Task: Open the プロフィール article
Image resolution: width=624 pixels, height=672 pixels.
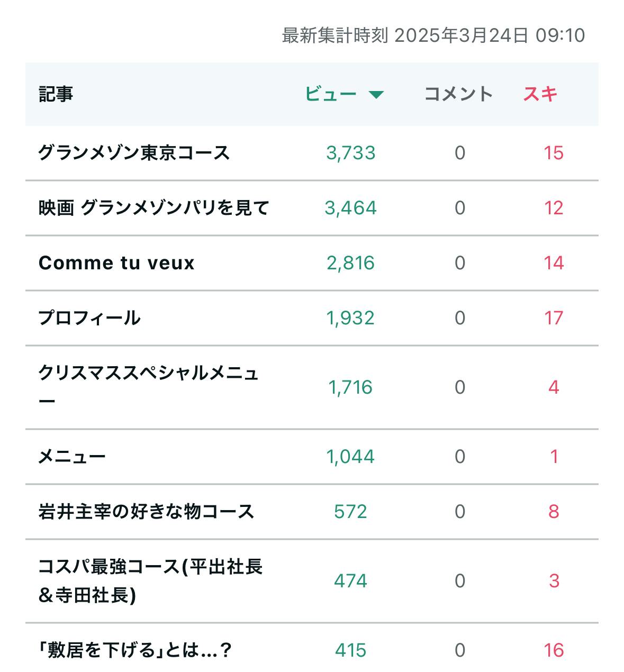Action: pos(89,318)
